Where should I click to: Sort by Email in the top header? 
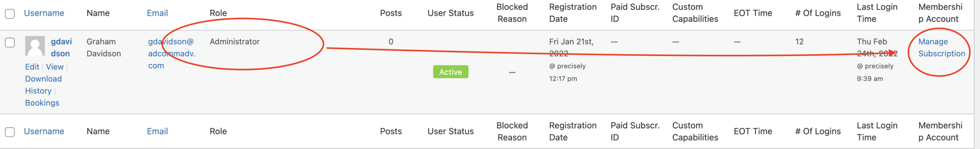coord(157,13)
